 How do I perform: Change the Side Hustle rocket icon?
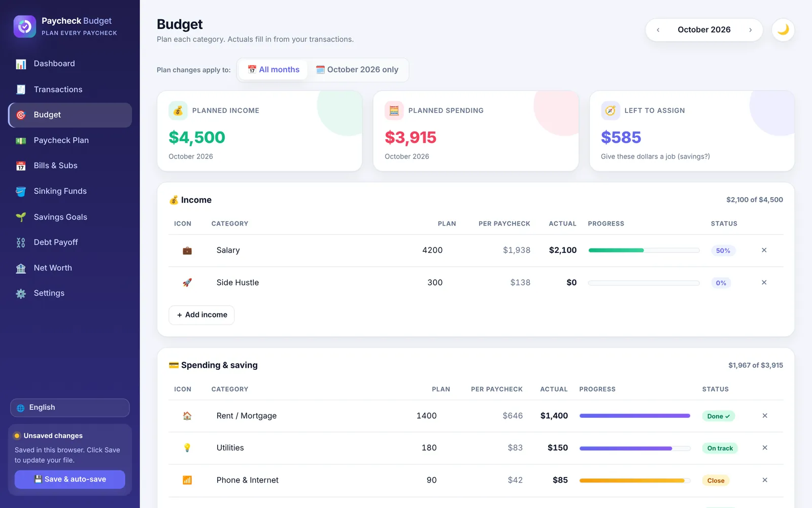[x=187, y=282]
